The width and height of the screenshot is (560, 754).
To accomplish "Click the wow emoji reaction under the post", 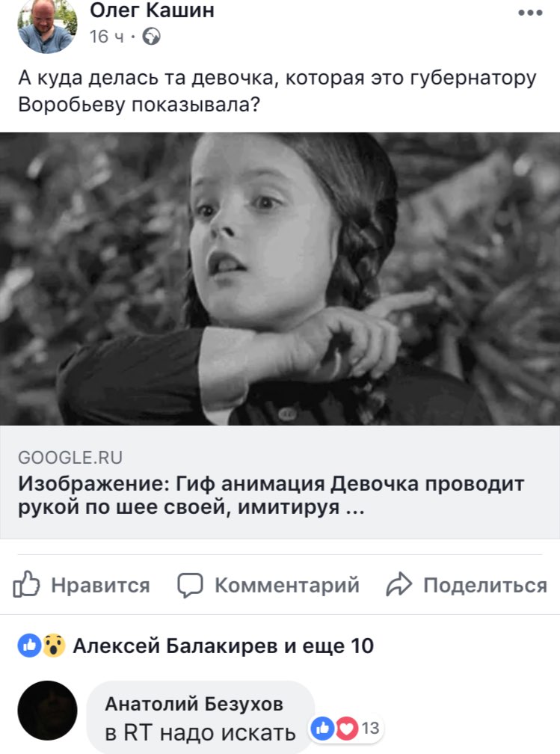I will [54, 646].
